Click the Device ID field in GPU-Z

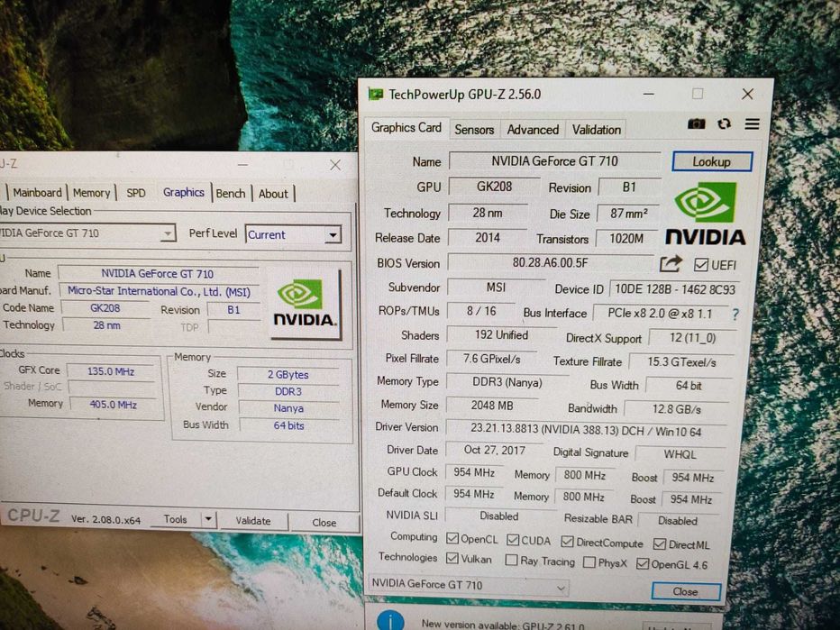pos(674,290)
